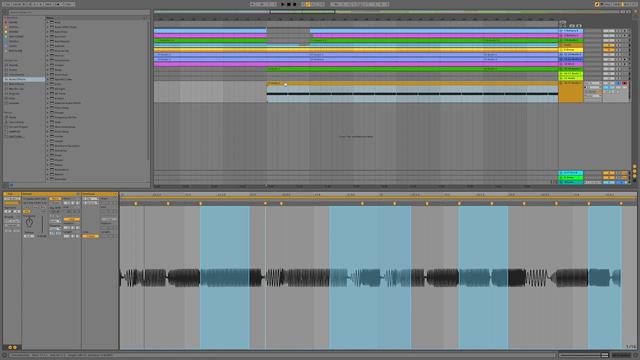The width and height of the screenshot is (640, 360).
Task: Expand the Cabinet folder
Action: tap(47, 46)
